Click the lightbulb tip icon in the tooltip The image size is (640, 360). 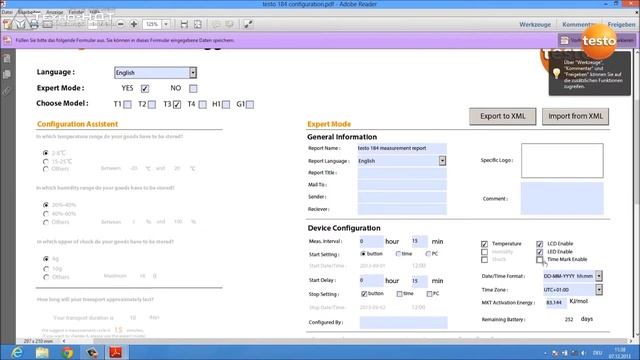click(556, 74)
